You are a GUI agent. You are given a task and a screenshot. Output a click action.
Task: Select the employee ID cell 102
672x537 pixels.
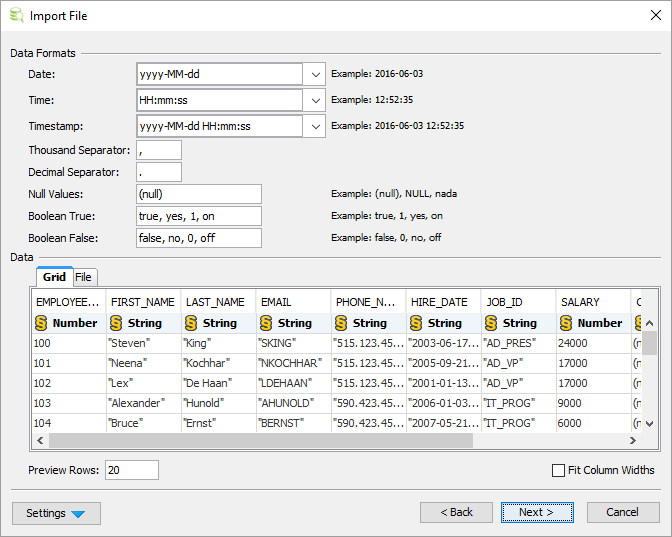pyautogui.click(x=69, y=383)
